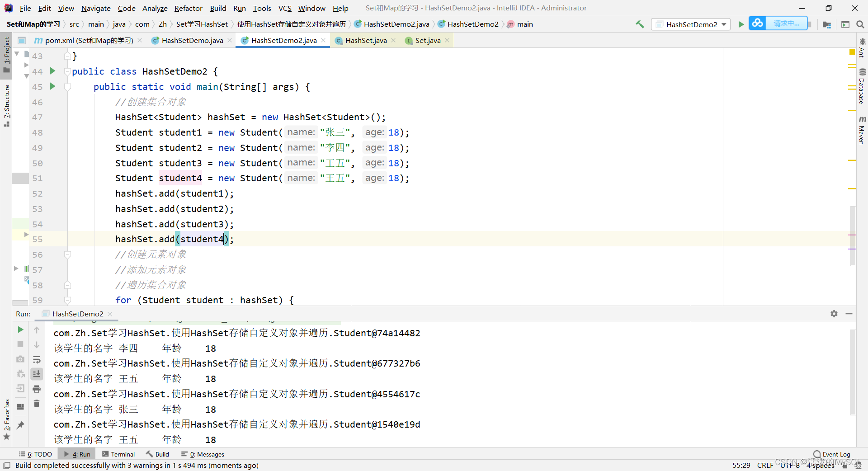Collapse the for loop fold on line 59

67,300
